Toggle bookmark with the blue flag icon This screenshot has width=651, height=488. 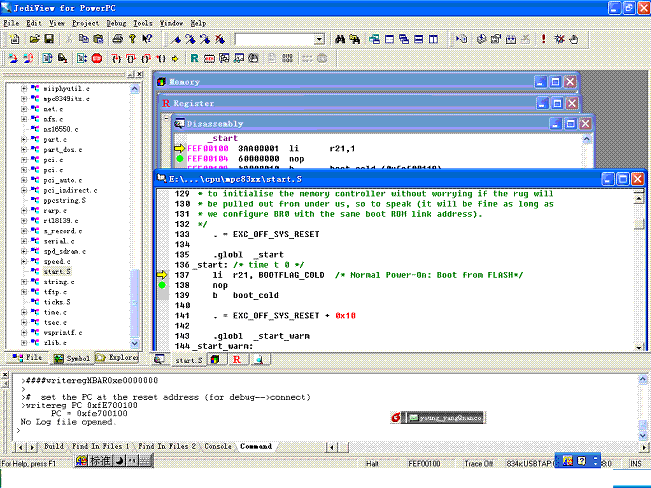coord(176,39)
